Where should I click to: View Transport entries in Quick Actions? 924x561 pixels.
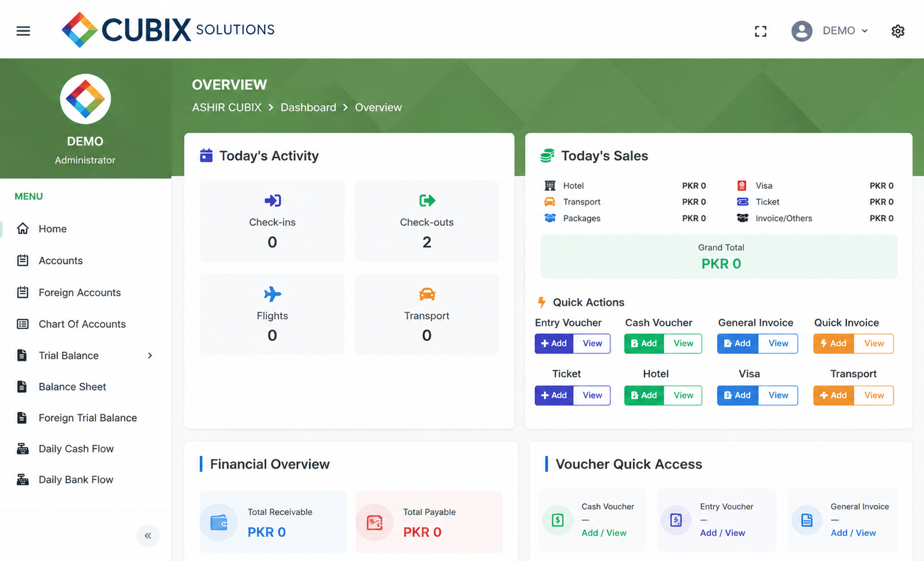click(x=874, y=395)
